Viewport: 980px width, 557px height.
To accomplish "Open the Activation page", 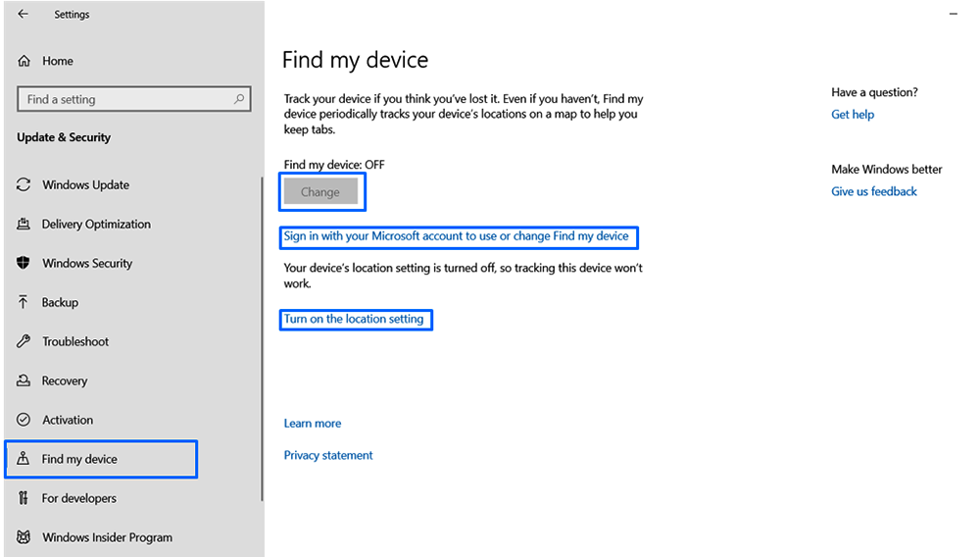I will tap(68, 420).
